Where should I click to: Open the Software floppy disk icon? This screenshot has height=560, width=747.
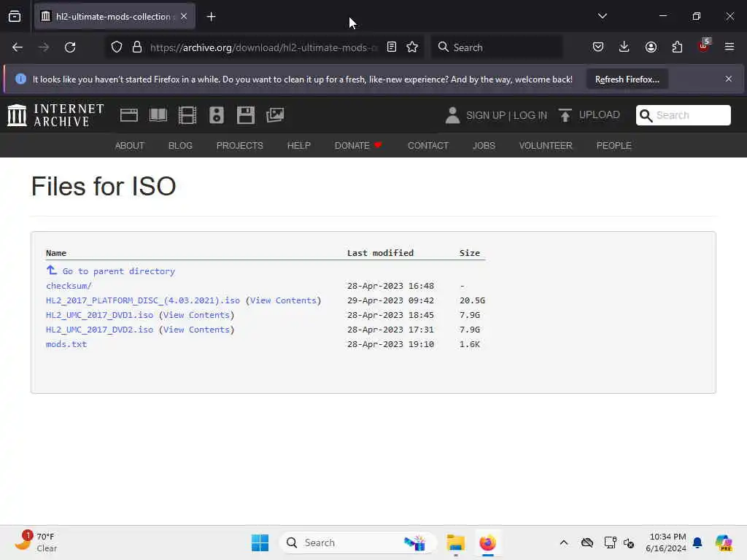[246, 115]
